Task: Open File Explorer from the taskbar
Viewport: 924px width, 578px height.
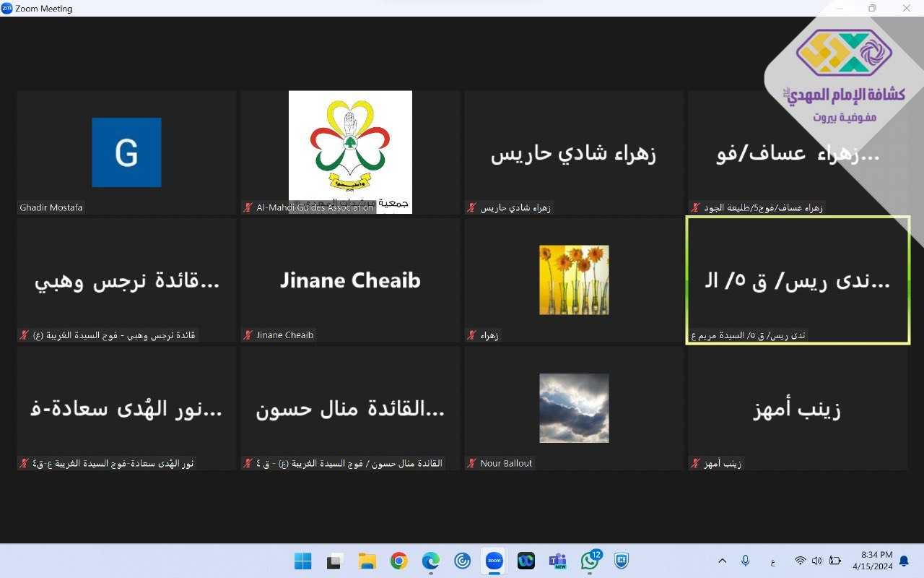Action: pos(367,561)
